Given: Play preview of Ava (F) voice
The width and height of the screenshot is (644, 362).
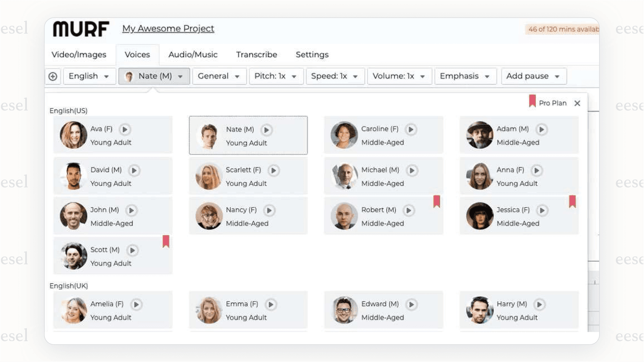Looking at the screenshot, I should click(125, 129).
